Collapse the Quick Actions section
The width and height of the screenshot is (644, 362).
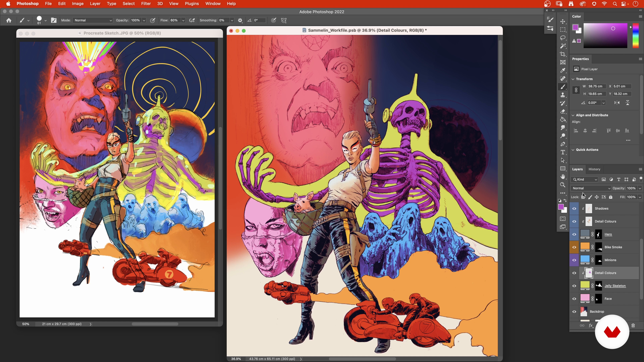point(573,150)
